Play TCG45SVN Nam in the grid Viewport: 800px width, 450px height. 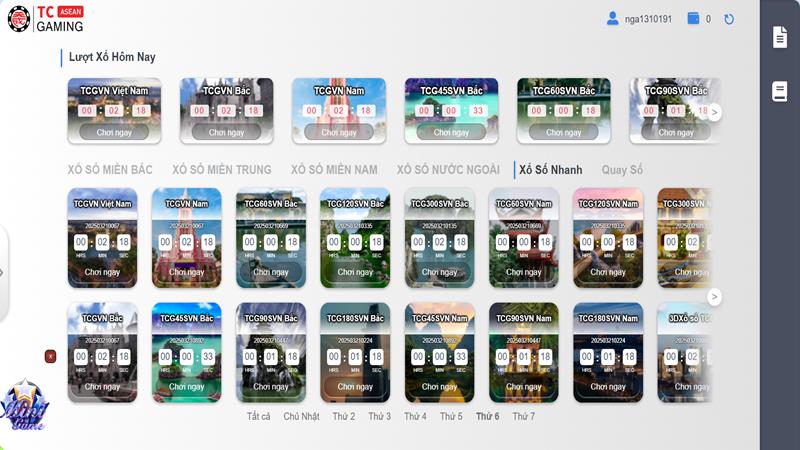click(439, 387)
